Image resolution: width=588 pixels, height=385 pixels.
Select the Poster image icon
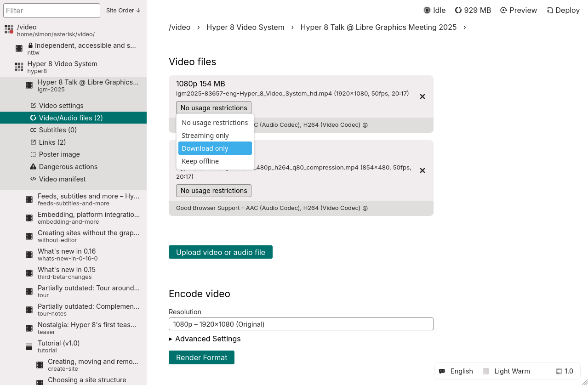tap(33, 154)
